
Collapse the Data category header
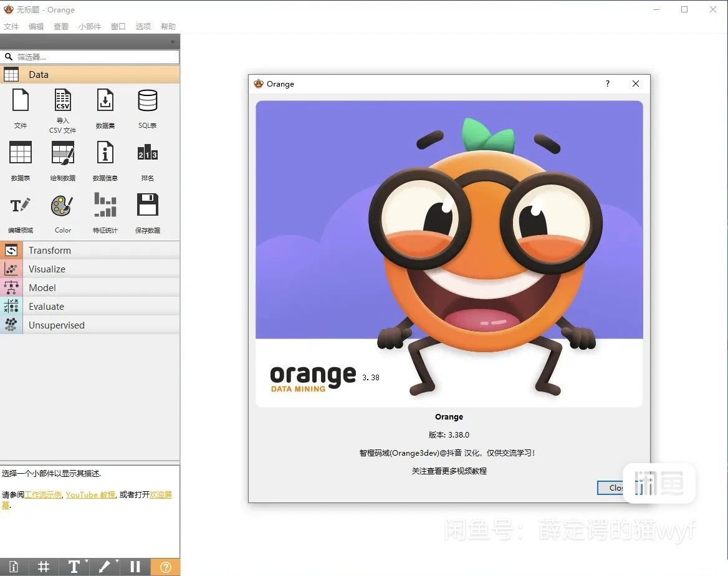(39, 75)
